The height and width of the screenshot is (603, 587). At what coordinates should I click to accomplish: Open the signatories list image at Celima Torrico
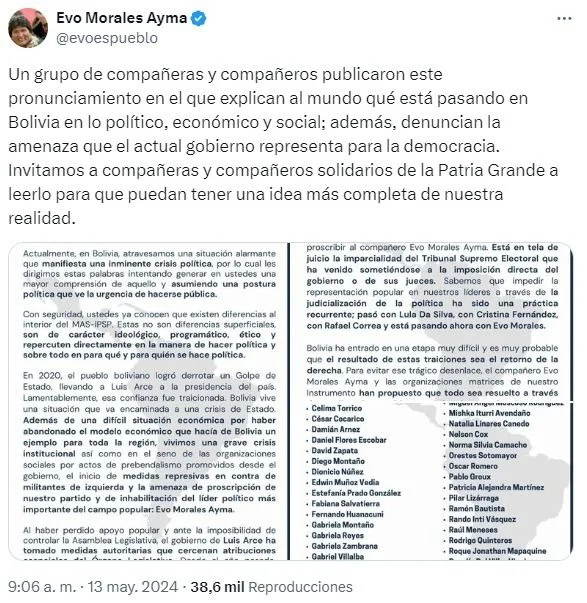click(x=432, y=481)
